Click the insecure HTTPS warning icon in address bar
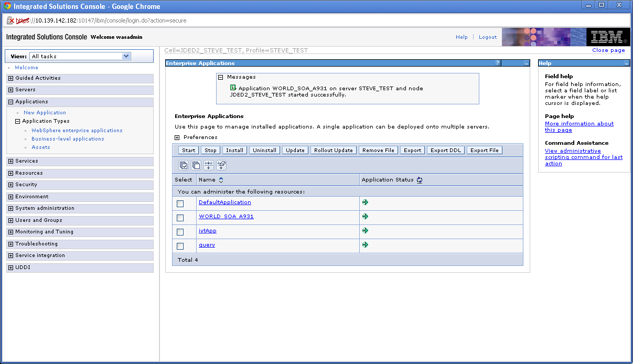The width and height of the screenshot is (633, 364). (10, 20)
